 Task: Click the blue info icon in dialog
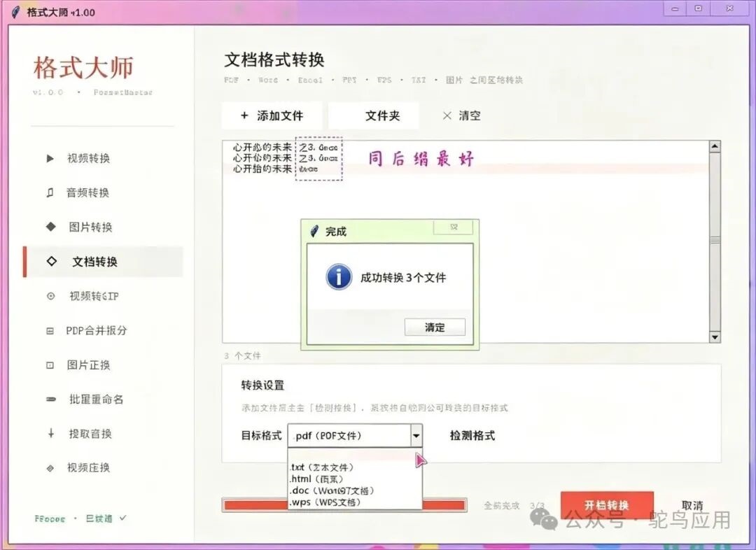(x=339, y=277)
